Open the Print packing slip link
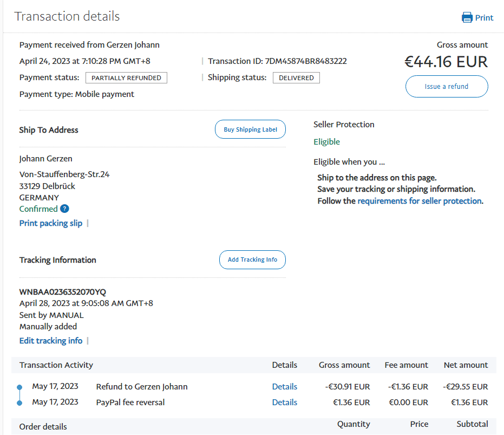This screenshot has width=504, height=435. tap(51, 223)
